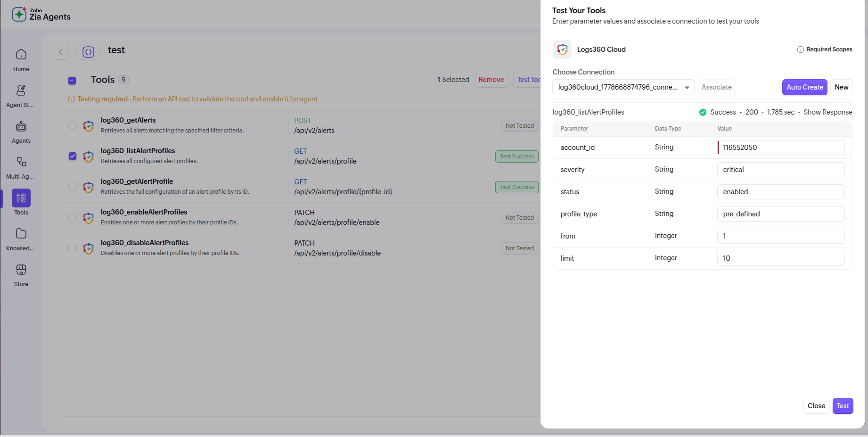Click the POST method label for log360_getAlerts
This screenshot has height=437, width=868.
[303, 121]
